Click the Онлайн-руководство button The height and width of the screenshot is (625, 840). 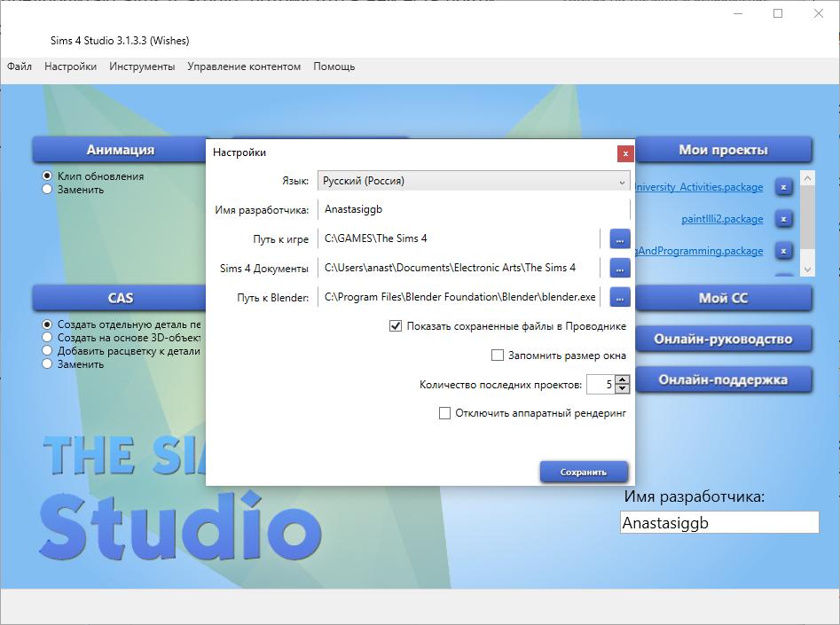722,339
